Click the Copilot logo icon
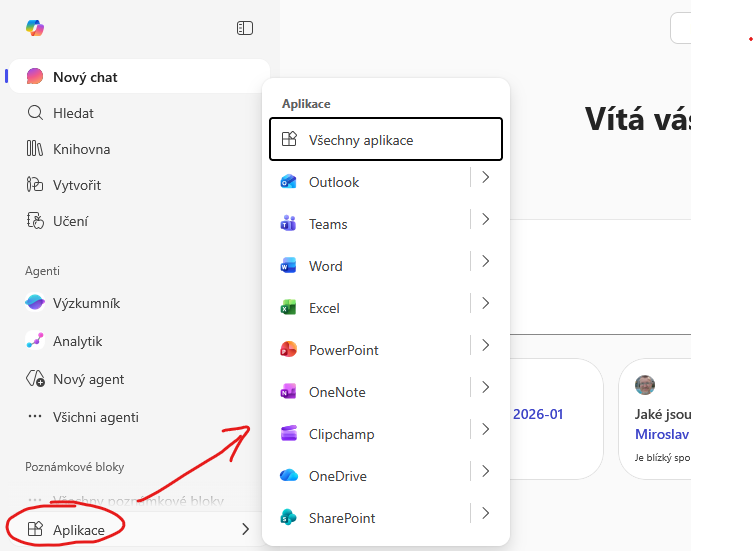Image resolution: width=753 pixels, height=551 pixels. (35, 28)
